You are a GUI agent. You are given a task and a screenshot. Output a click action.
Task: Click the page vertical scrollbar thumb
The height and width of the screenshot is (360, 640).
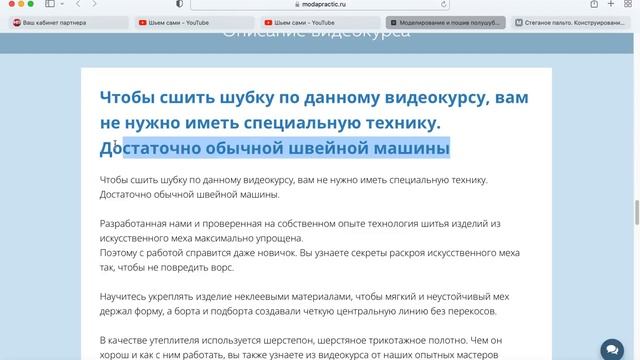pos(636,212)
